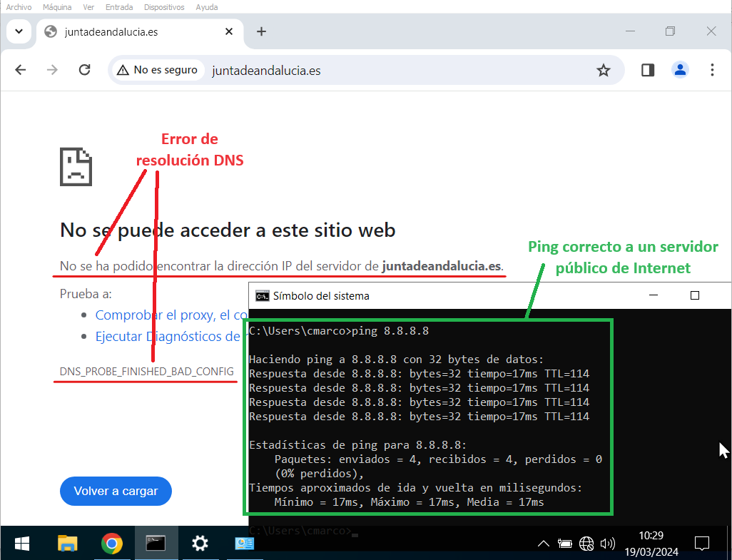The height and width of the screenshot is (560, 732).
Task: Open a new tab with plus
Action: click(x=262, y=31)
